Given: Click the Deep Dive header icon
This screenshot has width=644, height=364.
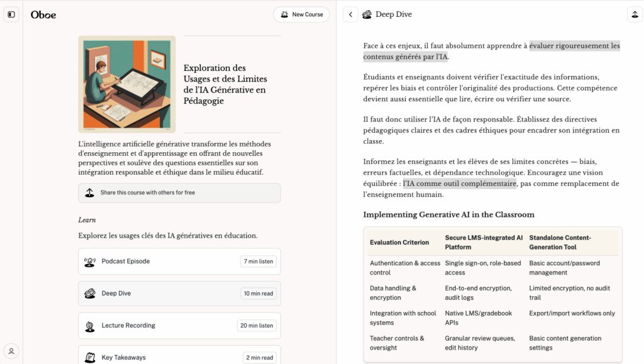Looking at the screenshot, I should pyautogui.click(x=367, y=14).
